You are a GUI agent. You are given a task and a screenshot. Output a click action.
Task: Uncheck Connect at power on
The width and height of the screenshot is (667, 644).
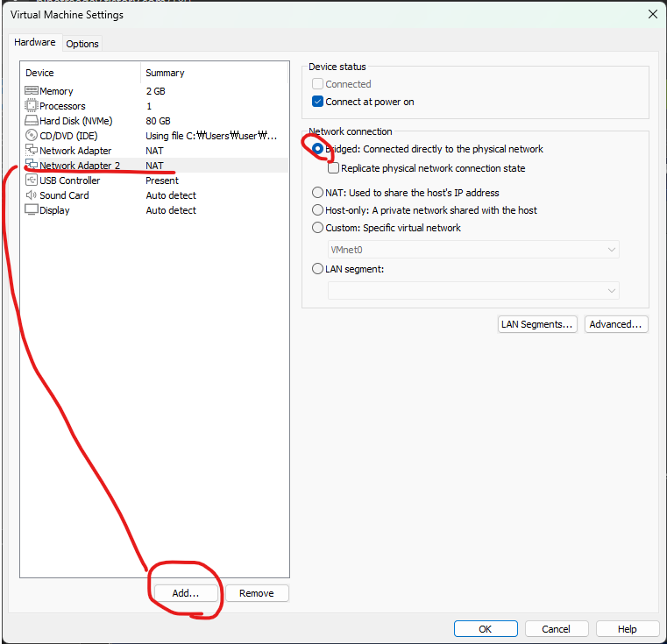317,102
